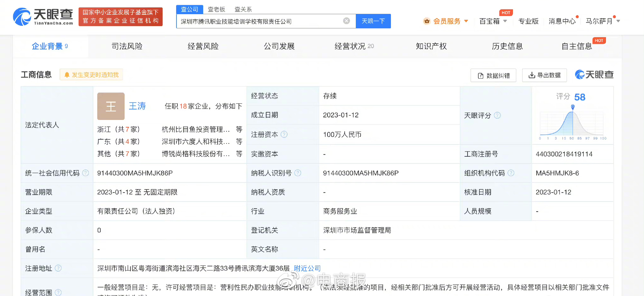Screen dimensions: 644x296
Task: Show help for 注册资本
Action: coord(284,134)
